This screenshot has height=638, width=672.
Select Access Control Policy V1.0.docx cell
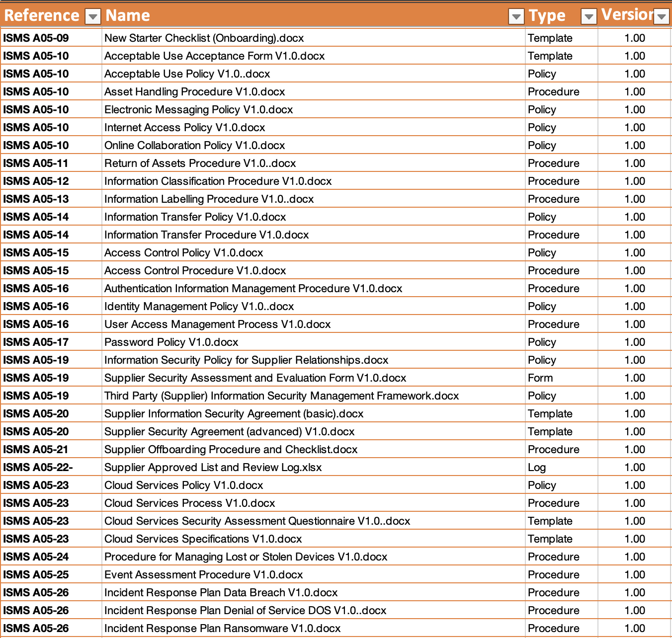[314, 252]
